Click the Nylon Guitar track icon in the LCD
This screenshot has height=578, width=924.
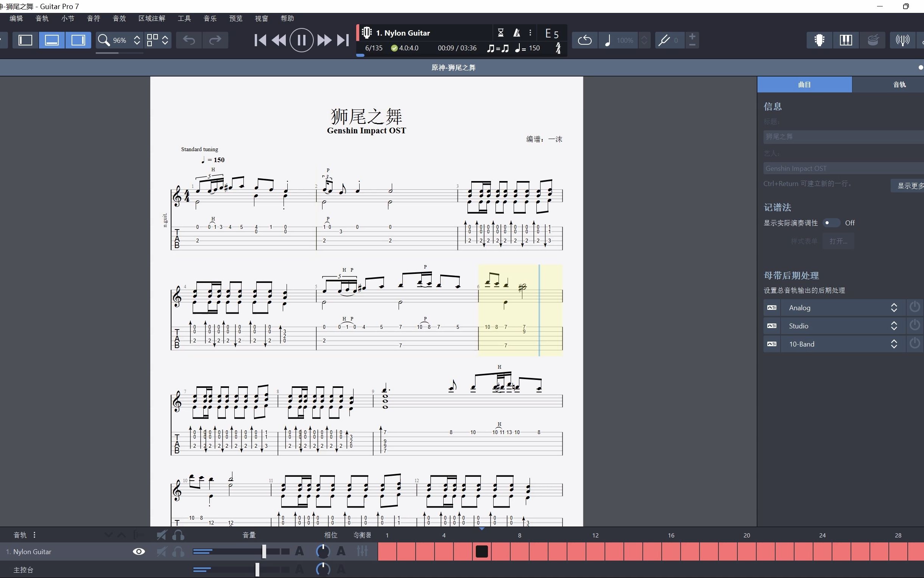tap(366, 33)
